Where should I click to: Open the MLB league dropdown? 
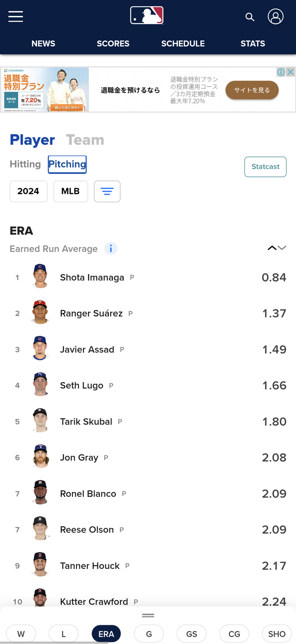[71, 191]
